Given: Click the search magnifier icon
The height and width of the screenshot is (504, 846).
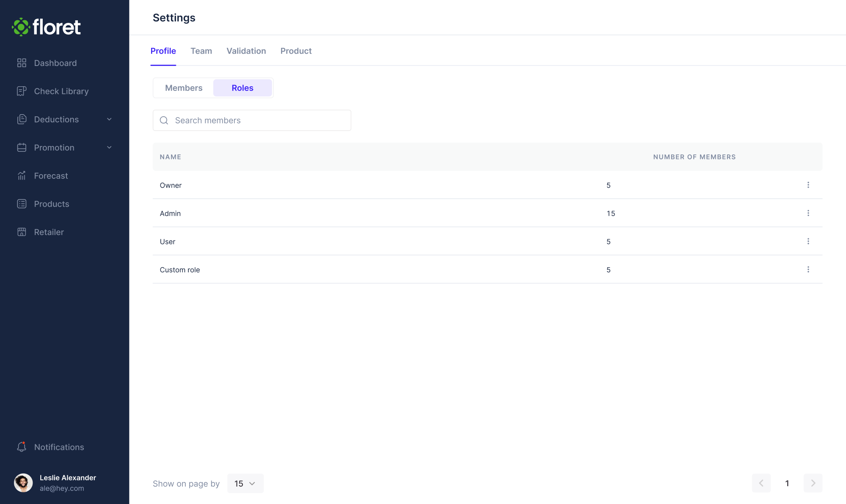Looking at the screenshot, I should (164, 120).
